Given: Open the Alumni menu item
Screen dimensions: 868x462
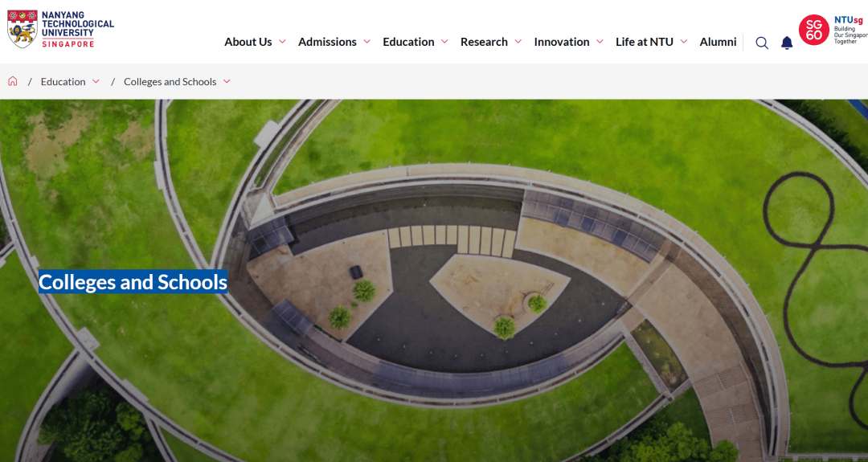Looking at the screenshot, I should (x=718, y=42).
